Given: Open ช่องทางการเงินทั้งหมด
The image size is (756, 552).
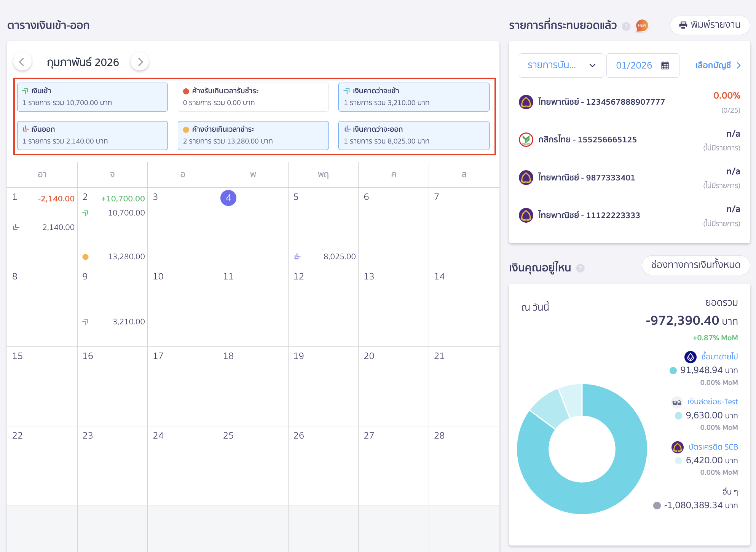Looking at the screenshot, I should pyautogui.click(x=696, y=265).
